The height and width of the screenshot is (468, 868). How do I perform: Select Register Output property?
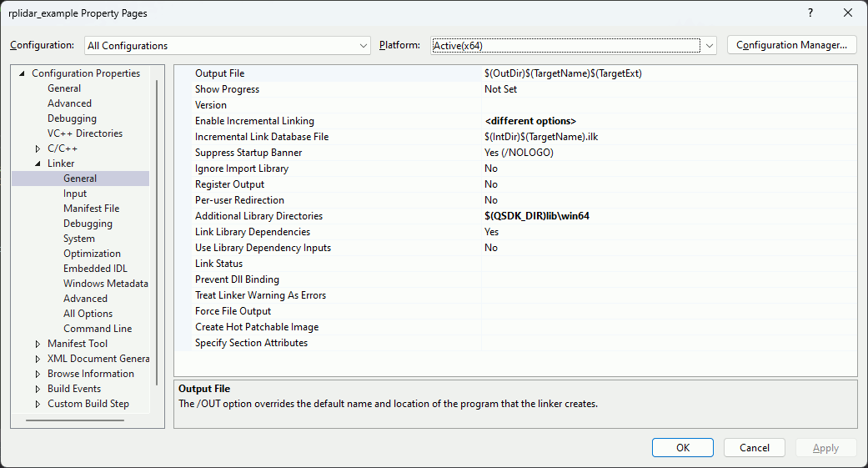[230, 184]
